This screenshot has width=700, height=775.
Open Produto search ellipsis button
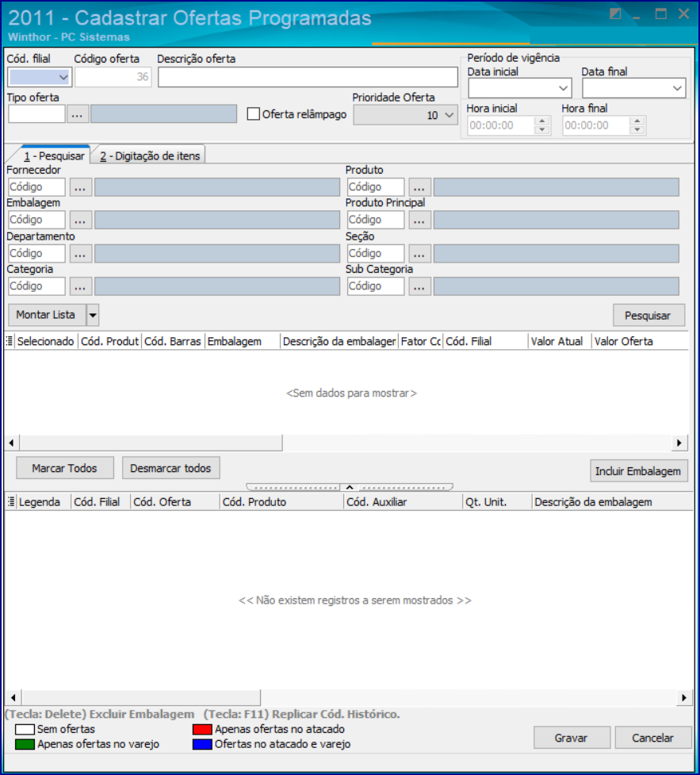click(x=419, y=187)
